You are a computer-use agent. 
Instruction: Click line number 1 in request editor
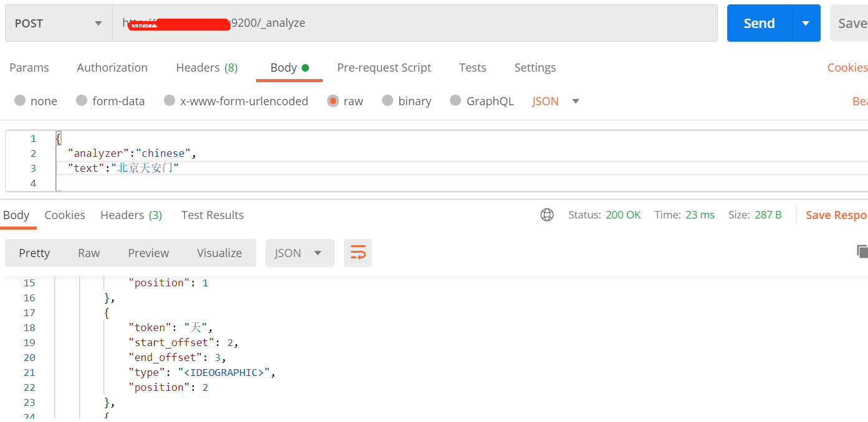pyautogui.click(x=33, y=138)
